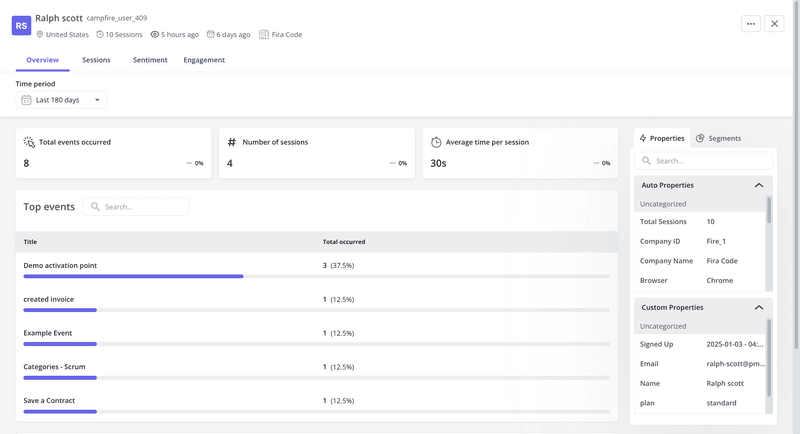Focus the Properties search box

(x=705, y=160)
